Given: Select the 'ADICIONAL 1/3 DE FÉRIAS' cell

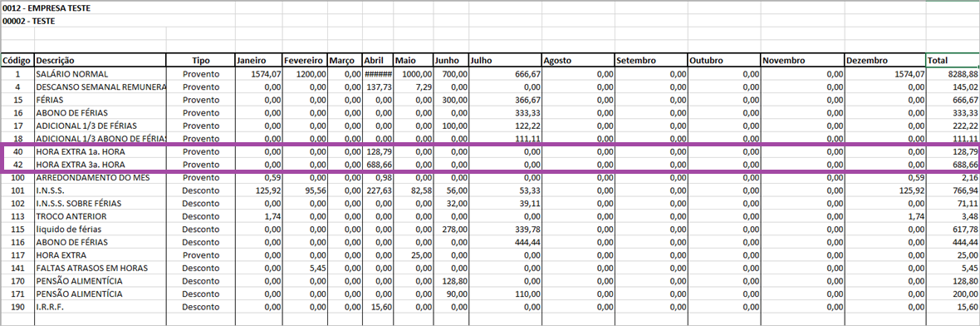Looking at the screenshot, I should [x=100, y=126].
